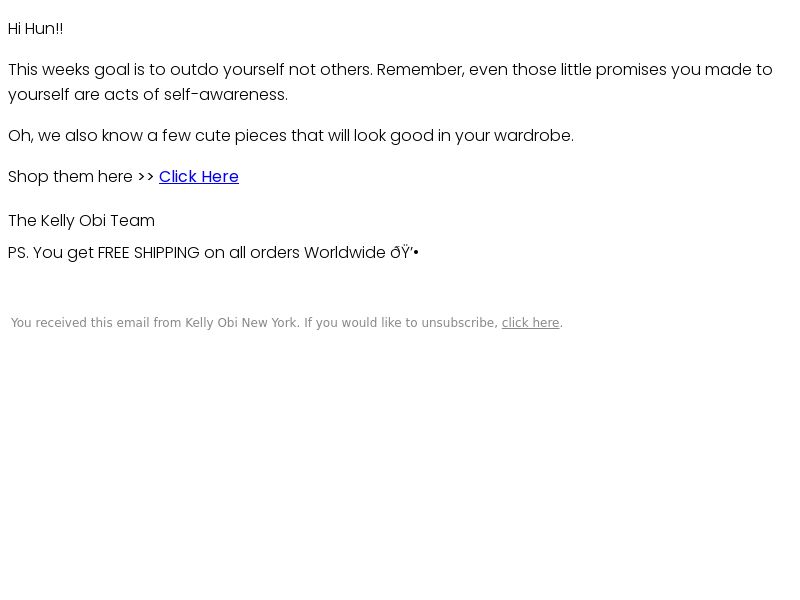Click the word Remember in the first paragraph
The width and height of the screenshot is (800, 600).
coord(420,69)
